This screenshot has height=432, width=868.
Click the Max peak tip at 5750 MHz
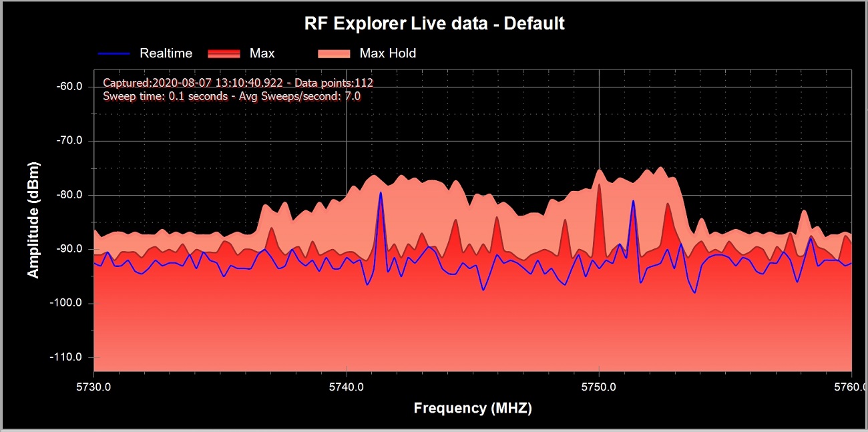click(x=599, y=185)
